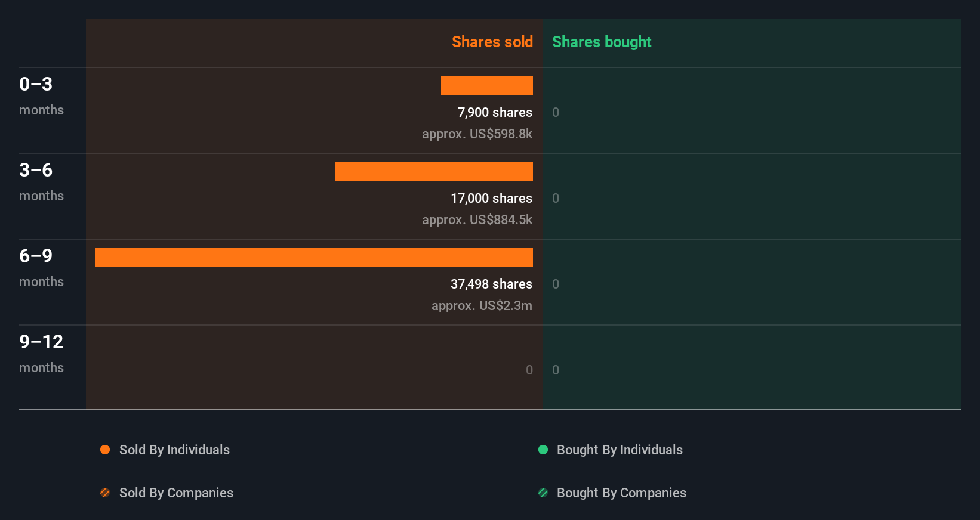Screen dimensions: 980x520
Task: Click the 37,498 shares value
Action: pos(491,284)
